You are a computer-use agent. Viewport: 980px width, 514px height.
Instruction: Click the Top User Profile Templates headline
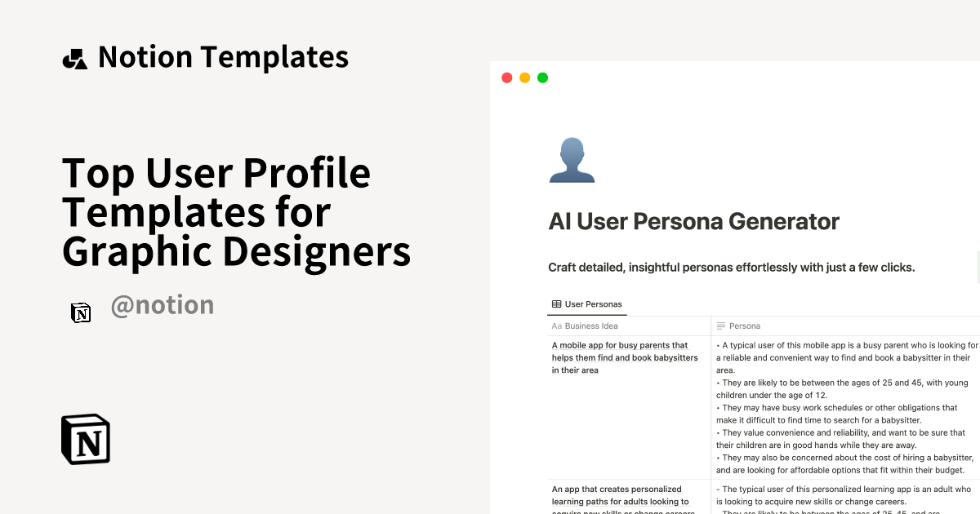236,211
